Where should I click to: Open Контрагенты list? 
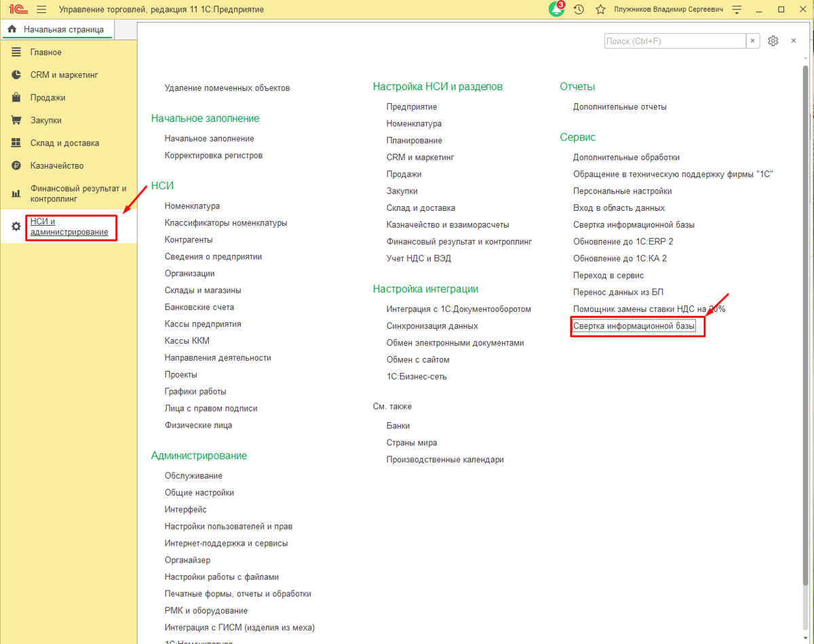pos(189,240)
